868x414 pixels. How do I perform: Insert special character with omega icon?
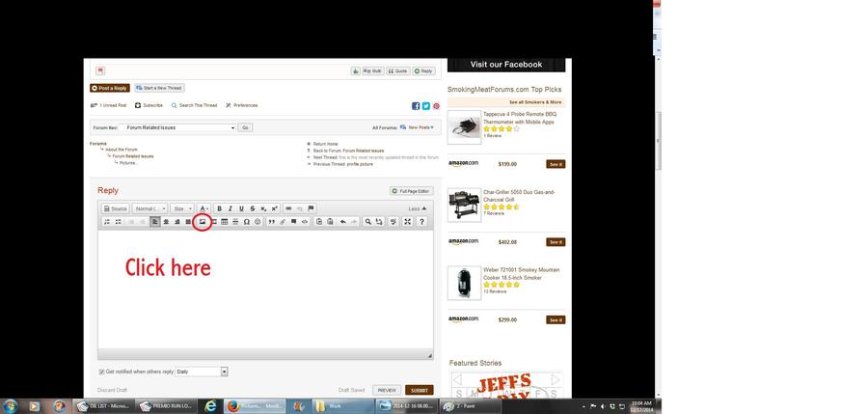pyautogui.click(x=247, y=222)
